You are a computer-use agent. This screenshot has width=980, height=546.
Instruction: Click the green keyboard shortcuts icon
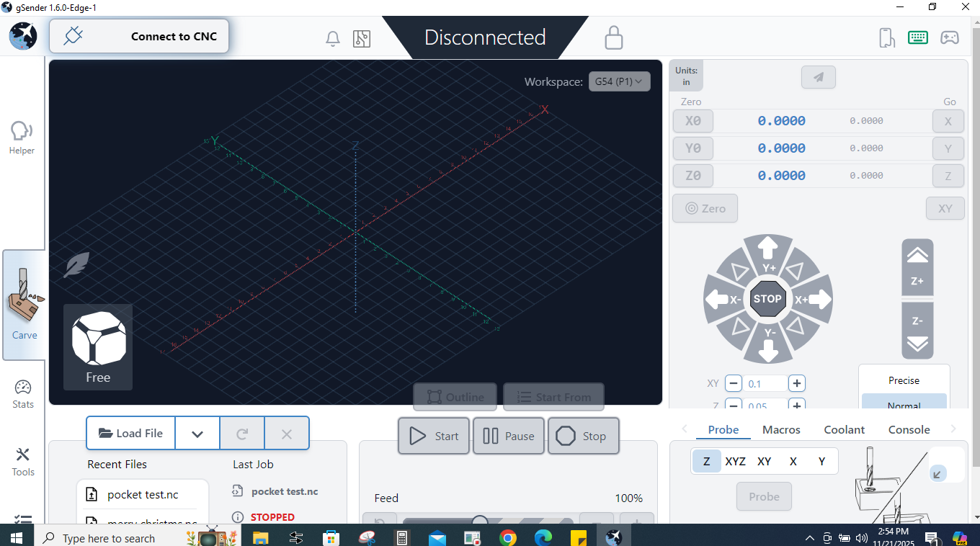click(x=918, y=37)
